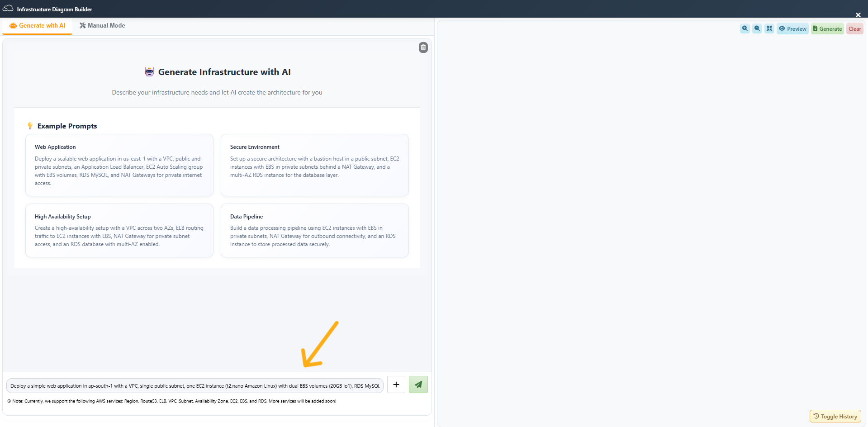This screenshot has width=868, height=427.
Task: Focus the infrastructure prompt text field
Action: coord(195,386)
